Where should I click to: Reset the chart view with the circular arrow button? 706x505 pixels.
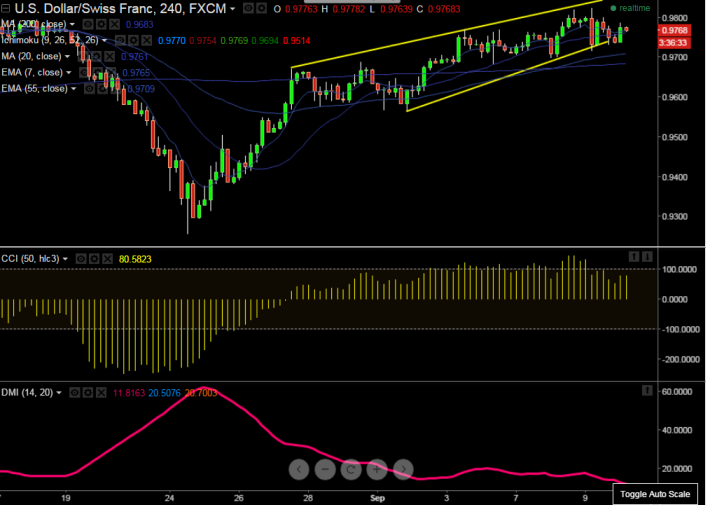coord(351,469)
